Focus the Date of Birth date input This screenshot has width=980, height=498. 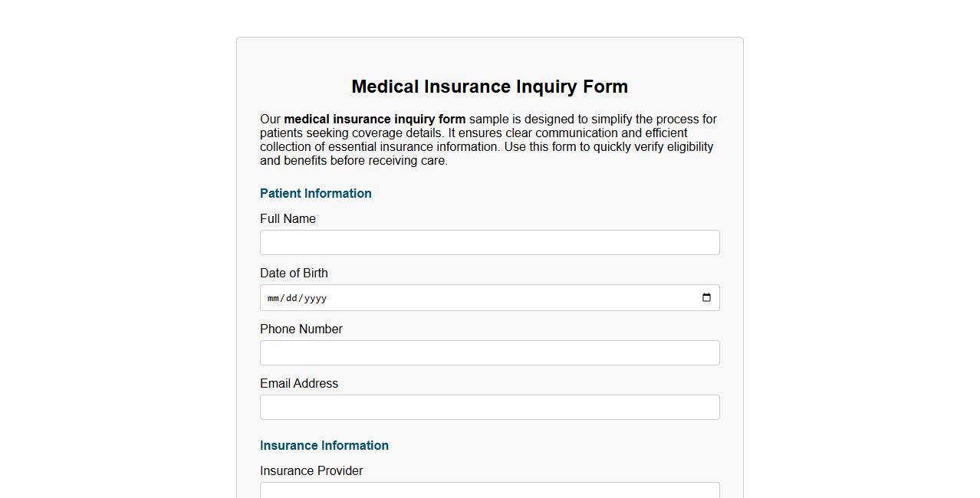pyautogui.click(x=460, y=298)
